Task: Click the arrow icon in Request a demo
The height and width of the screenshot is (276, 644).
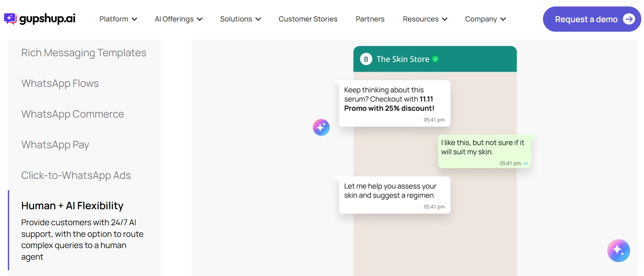Action: (x=629, y=19)
